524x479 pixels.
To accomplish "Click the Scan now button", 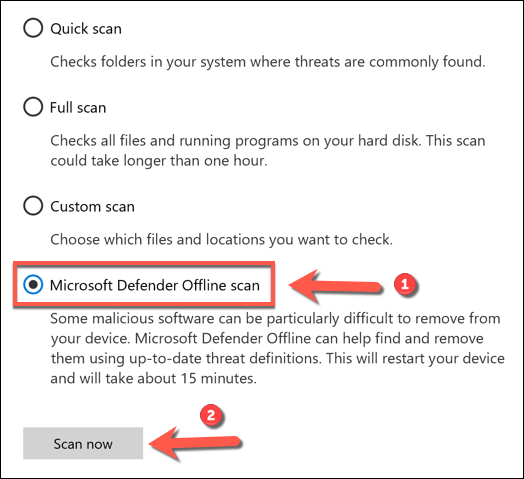I will point(83,443).
